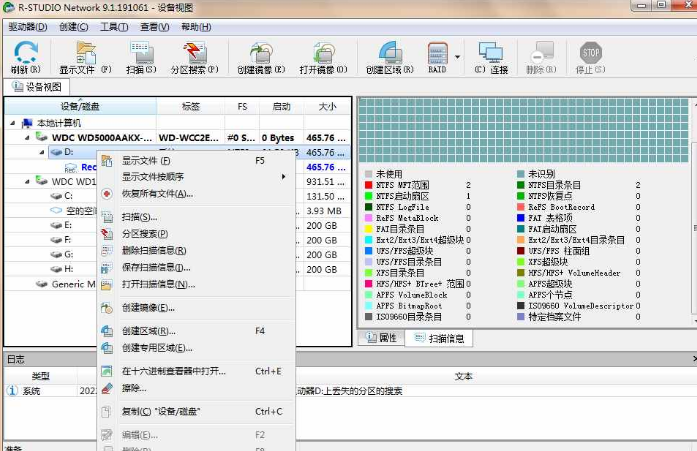Click the Connect (连接) toolbar icon

pyautogui.click(x=491, y=57)
